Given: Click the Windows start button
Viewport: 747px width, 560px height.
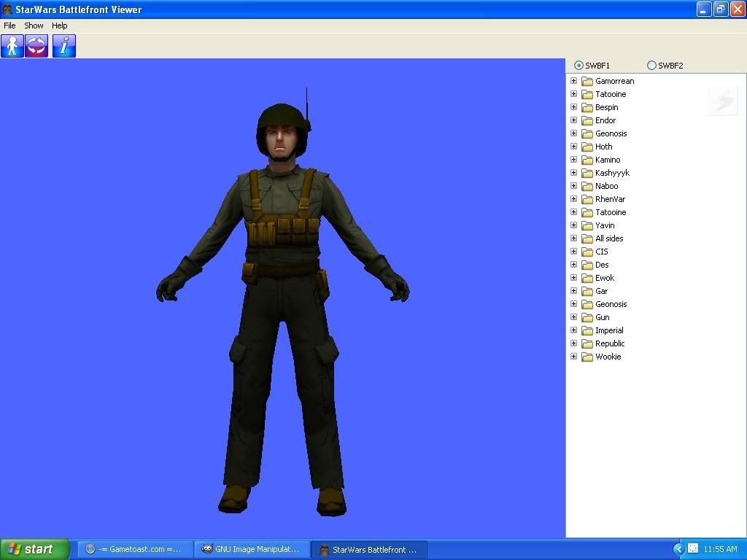Looking at the screenshot, I should [x=35, y=549].
